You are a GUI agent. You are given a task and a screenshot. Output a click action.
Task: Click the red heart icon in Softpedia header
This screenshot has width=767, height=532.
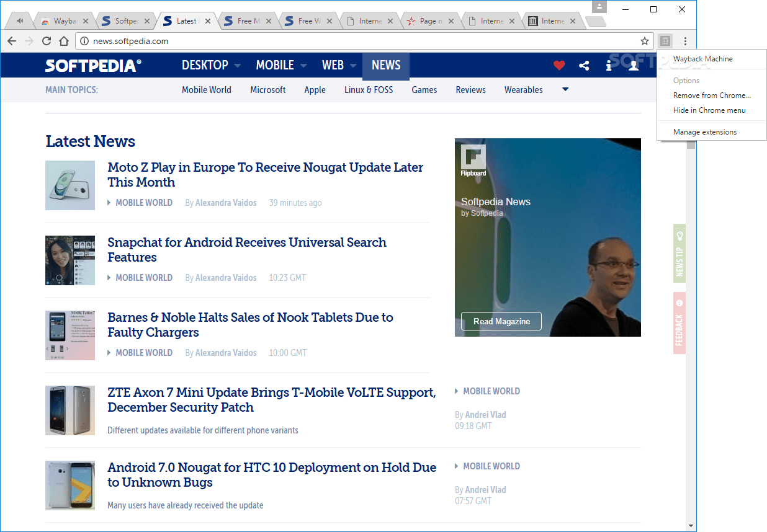[559, 65]
